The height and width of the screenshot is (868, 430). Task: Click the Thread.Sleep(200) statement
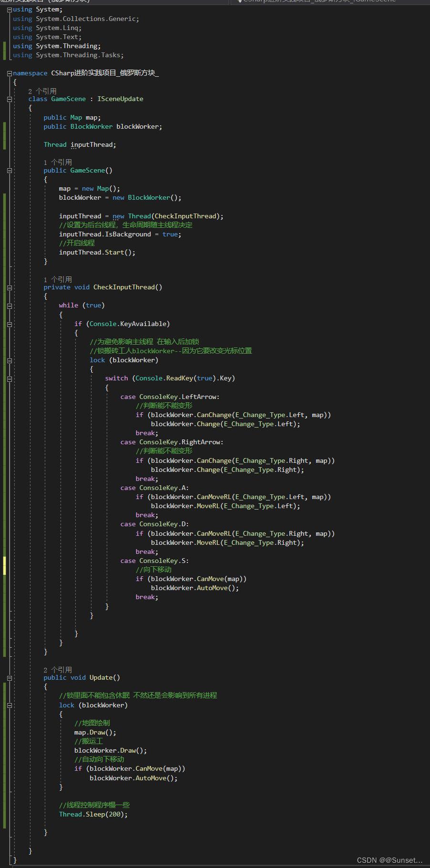tap(93, 814)
